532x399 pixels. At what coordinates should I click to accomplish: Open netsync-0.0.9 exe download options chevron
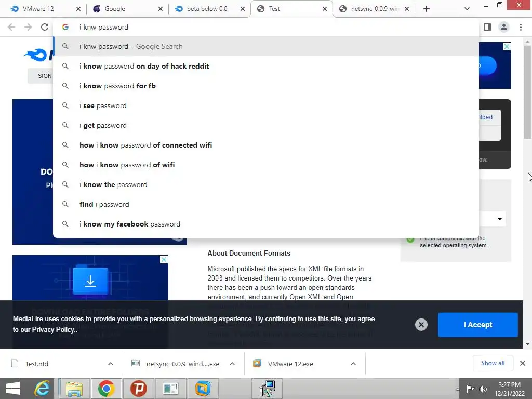tap(232, 364)
